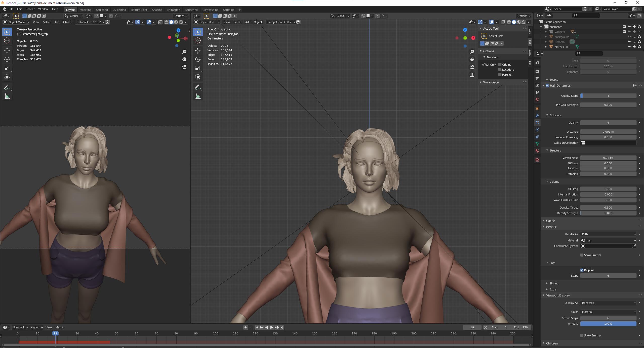Expand the Cache panel
Viewport: 644px width, 348px height.
click(x=550, y=221)
